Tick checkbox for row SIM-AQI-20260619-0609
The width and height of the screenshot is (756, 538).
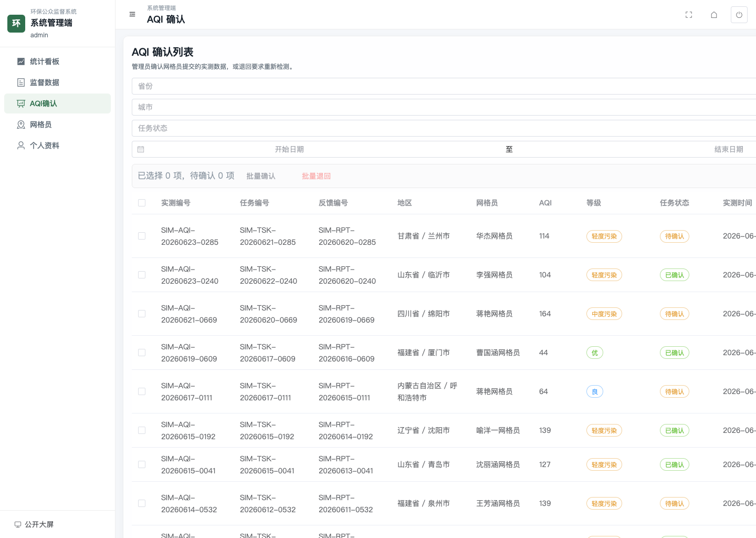(142, 353)
